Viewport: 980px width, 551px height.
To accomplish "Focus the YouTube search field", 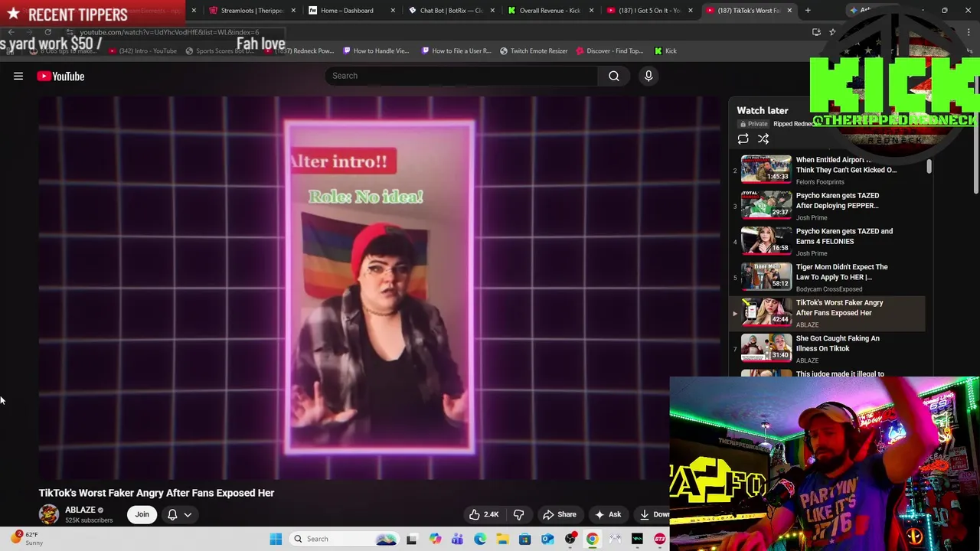I will pos(462,76).
